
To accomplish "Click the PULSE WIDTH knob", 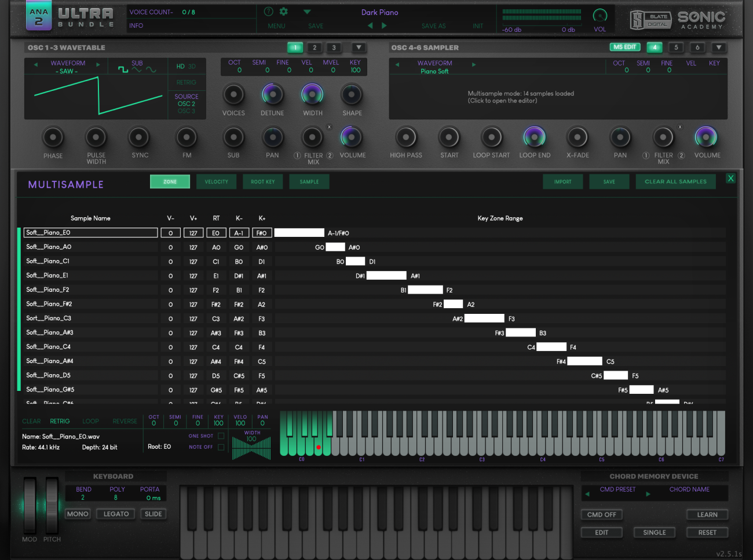I will click(x=96, y=137).
